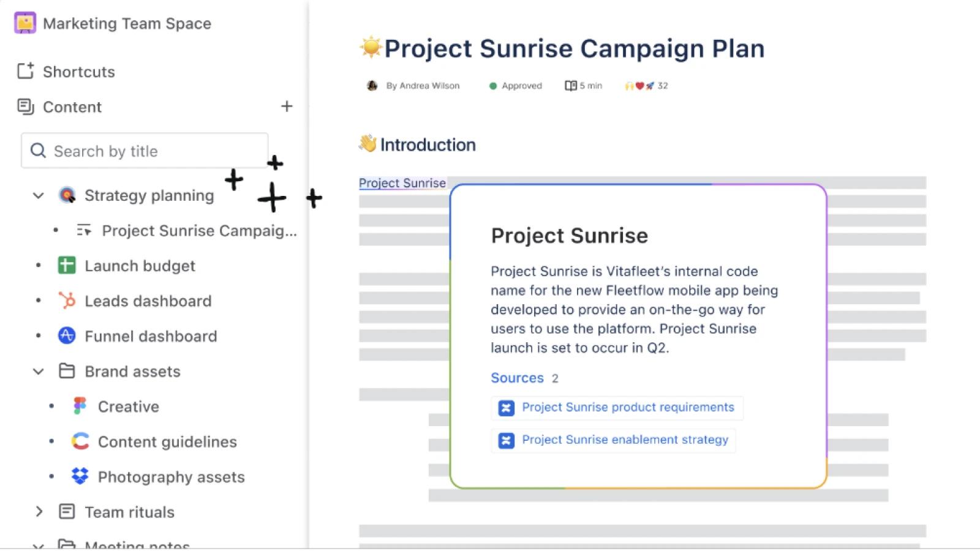Click the Creative Figma icon
The image size is (980, 551).
(80, 406)
